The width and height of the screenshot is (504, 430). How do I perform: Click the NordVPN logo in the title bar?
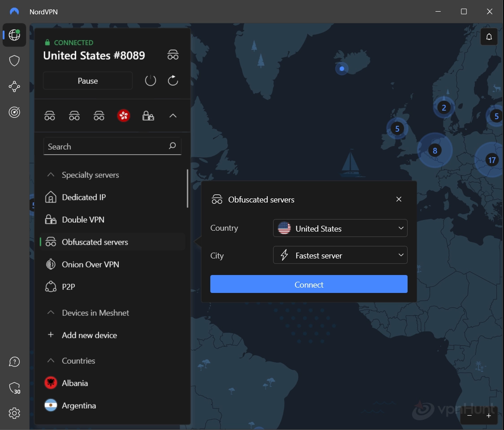pos(14,12)
